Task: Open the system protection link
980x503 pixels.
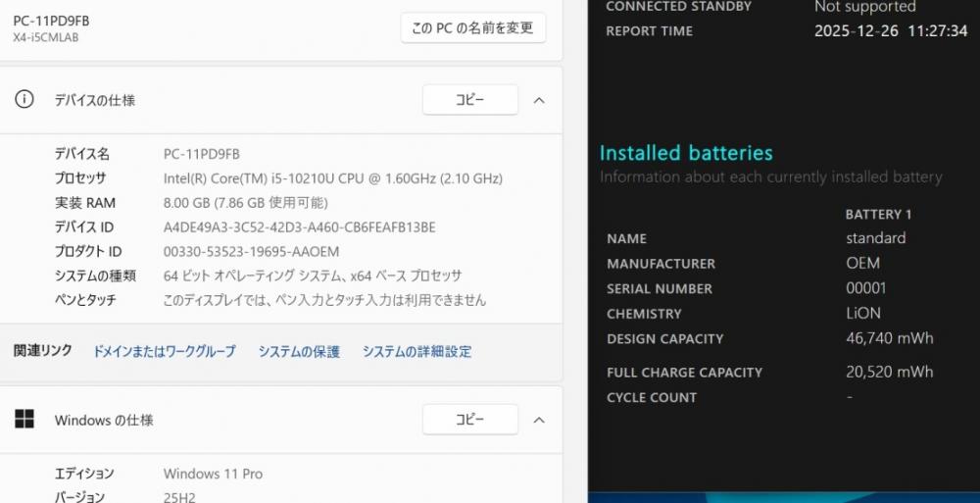Action: (299, 352)
